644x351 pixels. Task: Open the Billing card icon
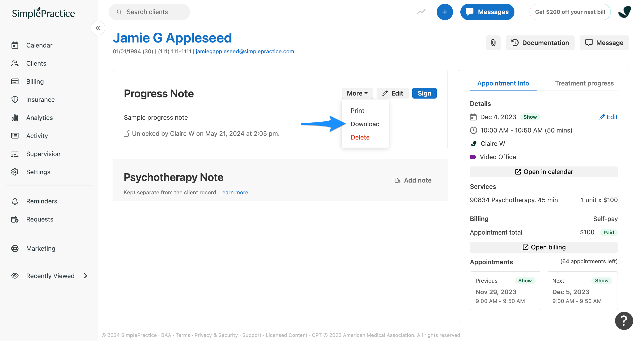coord(15,81)
